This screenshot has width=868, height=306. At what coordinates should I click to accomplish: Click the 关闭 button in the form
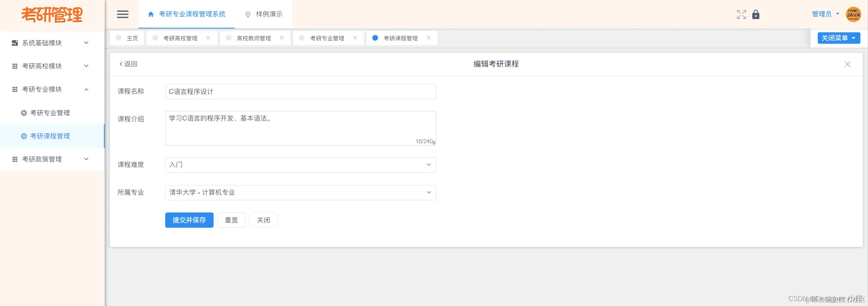click(x=263, y=220)
